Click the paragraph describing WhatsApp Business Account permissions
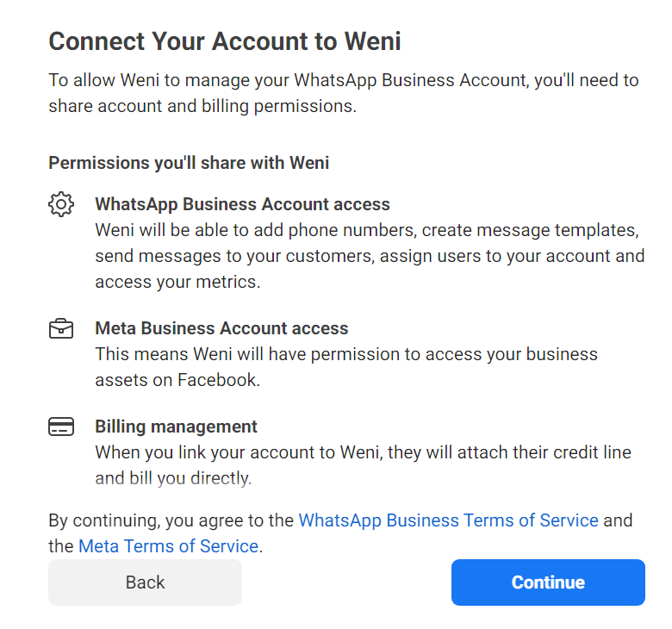The image size is (672, 629). pyautogui.click(x=369, y=257)
